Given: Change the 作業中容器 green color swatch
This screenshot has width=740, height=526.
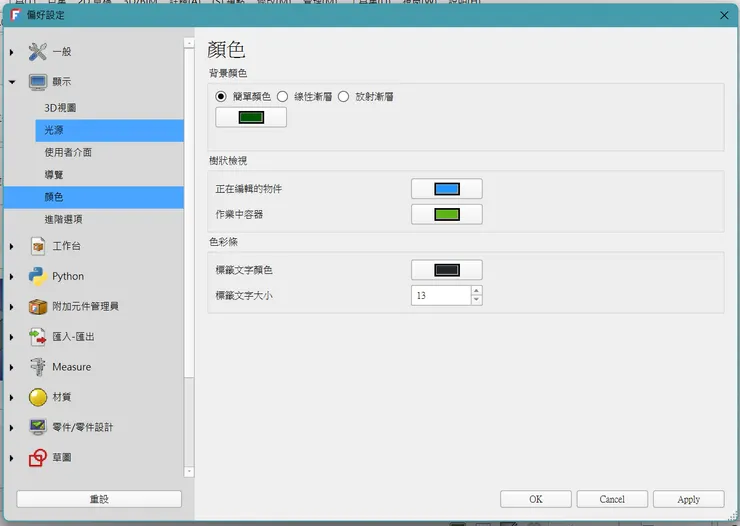Looking at the screenshot, I should click(x=447, y=215).
